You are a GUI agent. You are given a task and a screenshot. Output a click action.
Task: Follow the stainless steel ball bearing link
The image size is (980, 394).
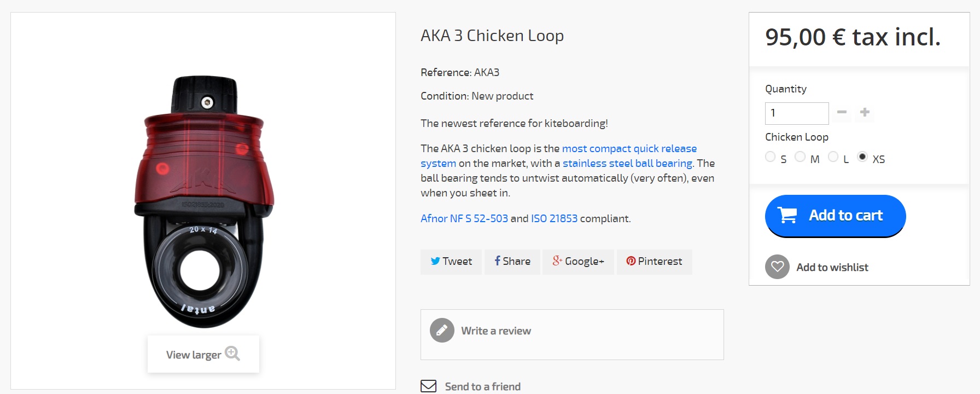(x=627, y=163)
